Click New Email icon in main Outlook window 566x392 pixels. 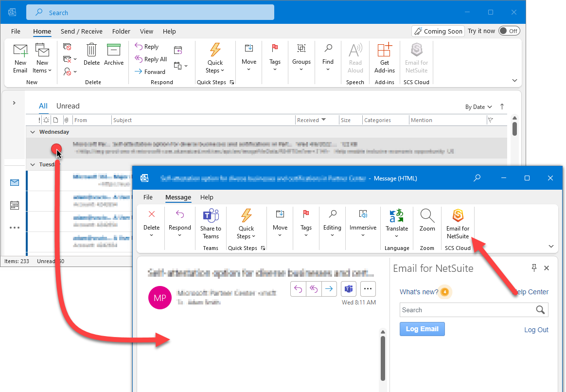pos(20,58)
